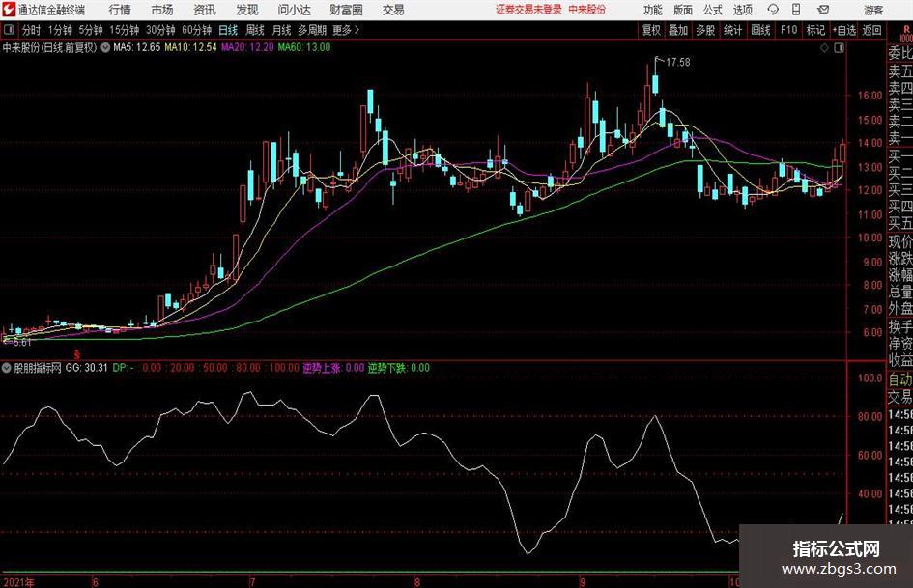Toggle the main chart indicator round button
The image size is (913, 588).
coord(105,47)
